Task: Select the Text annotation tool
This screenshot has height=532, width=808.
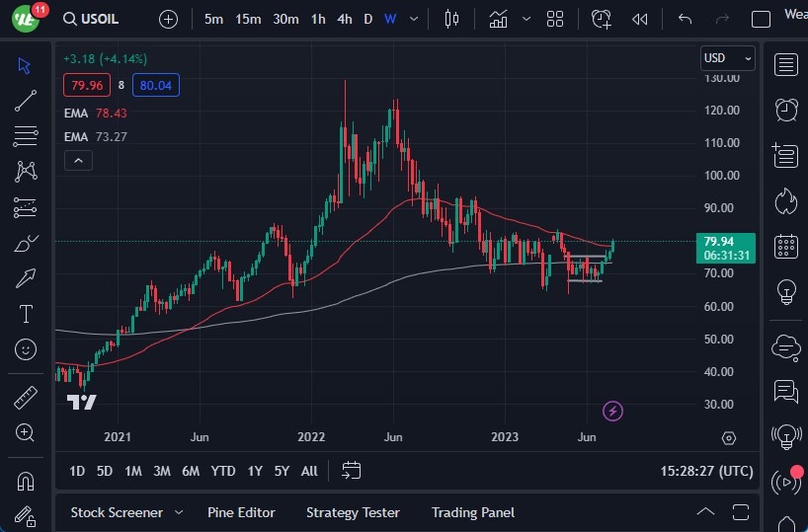Action: [x=26, y=314]
